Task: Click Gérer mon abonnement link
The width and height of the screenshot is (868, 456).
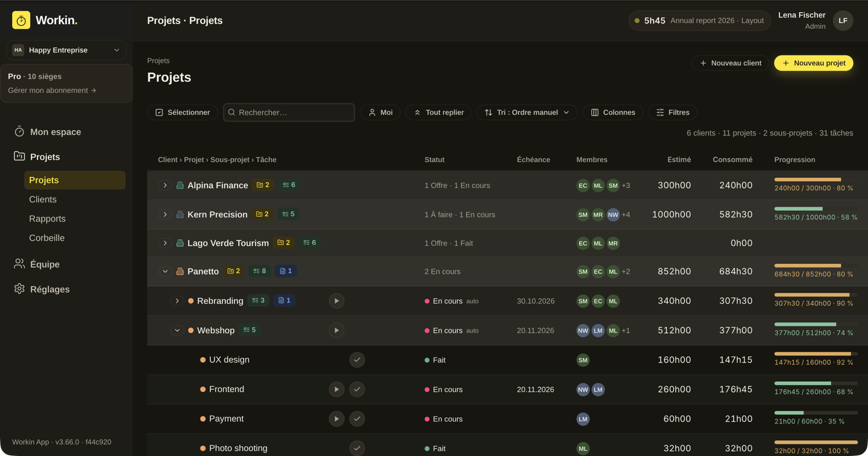Action: coord(52,90)
